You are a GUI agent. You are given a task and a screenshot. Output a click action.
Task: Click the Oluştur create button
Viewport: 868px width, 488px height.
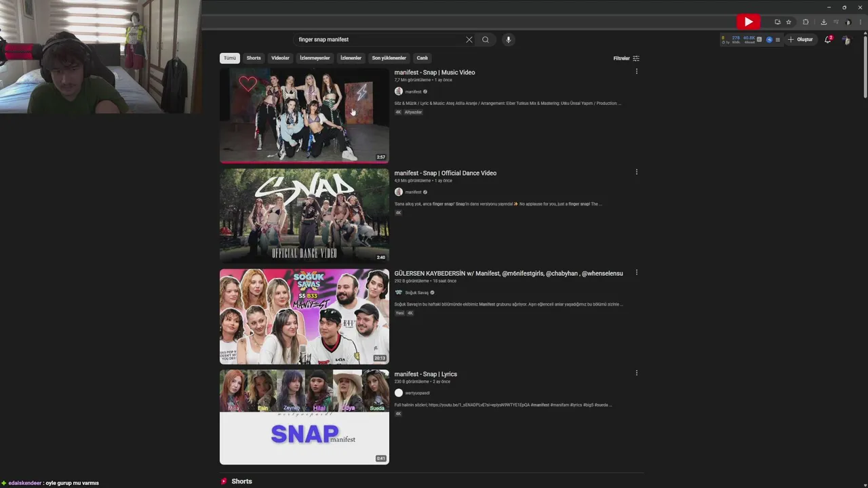(x=800, y=39)
